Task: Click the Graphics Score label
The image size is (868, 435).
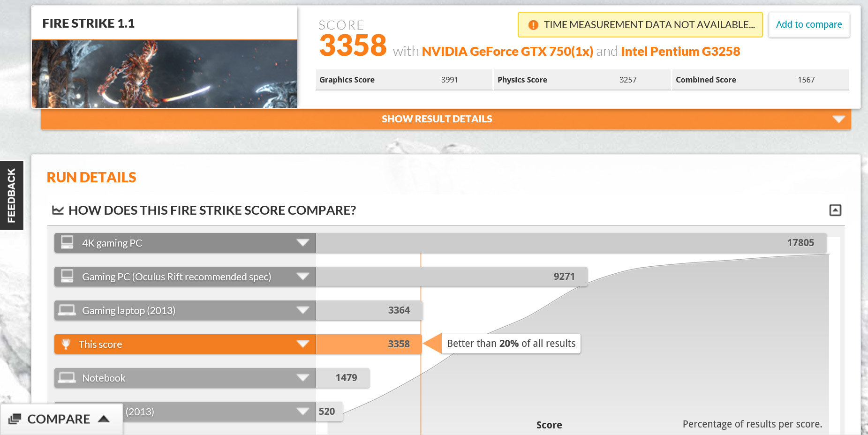Action: 347,80
